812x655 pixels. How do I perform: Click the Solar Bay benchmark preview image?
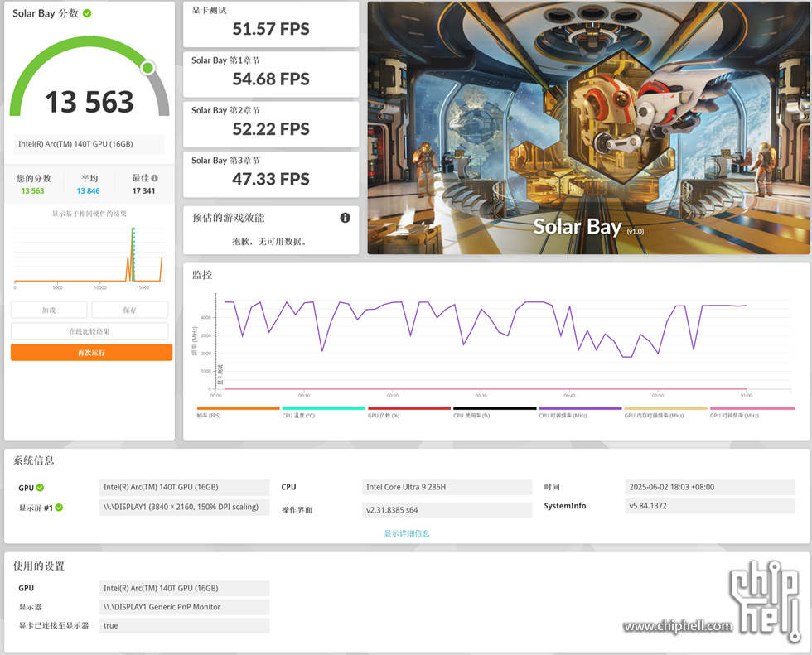coord(588,128)
